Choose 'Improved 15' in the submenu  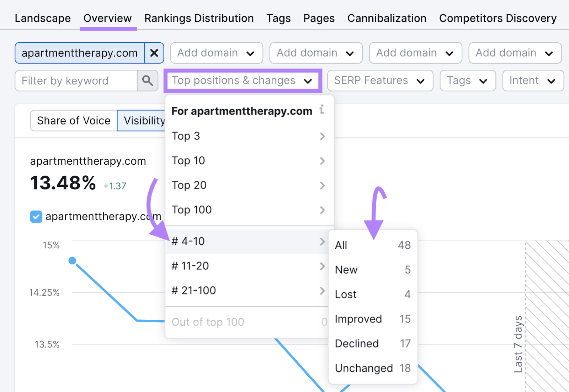[373, 319]
